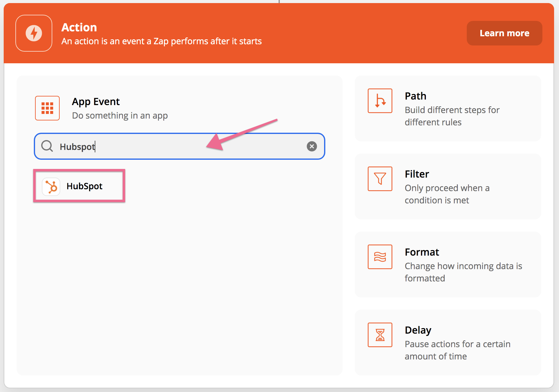Viewport: 559px width, 392px height.
Task: Click the HubSpot sprocket logo
Action: pyautogui.click(x=51, y=186)
